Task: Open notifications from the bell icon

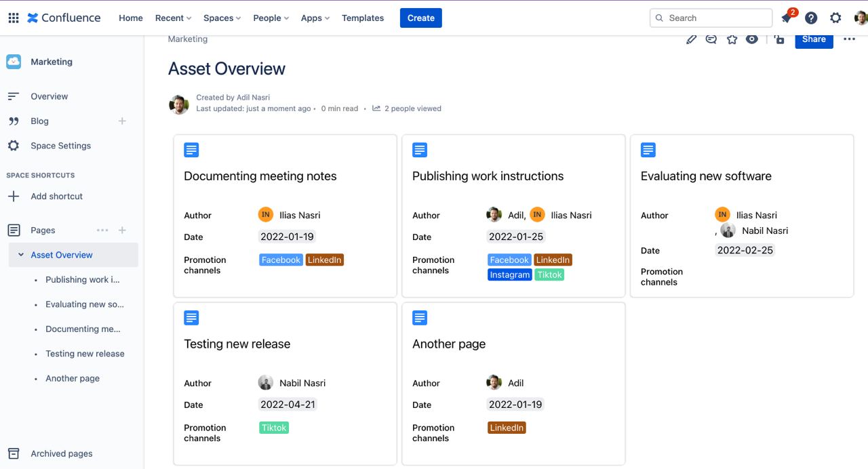Action: 786,18
